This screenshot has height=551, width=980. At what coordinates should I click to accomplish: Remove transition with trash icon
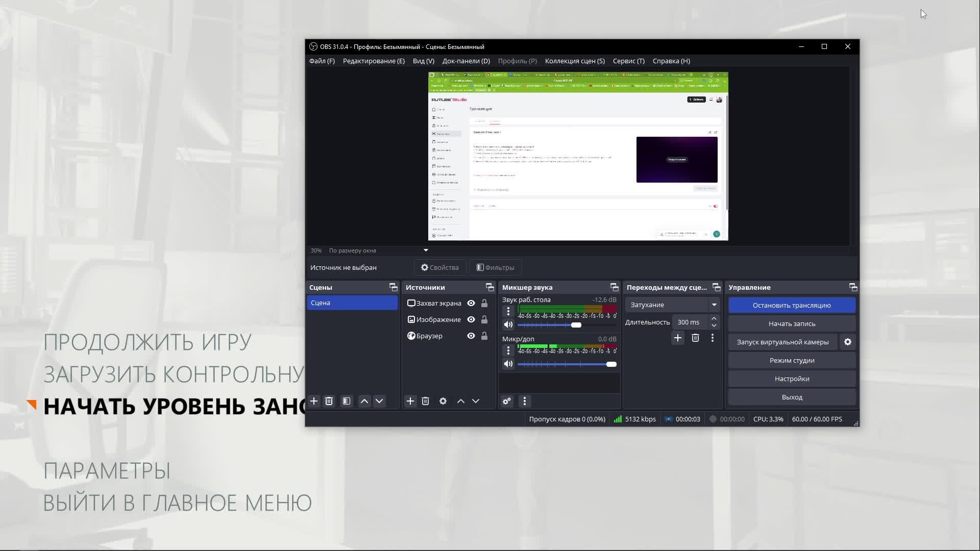[x=695, y=338]
